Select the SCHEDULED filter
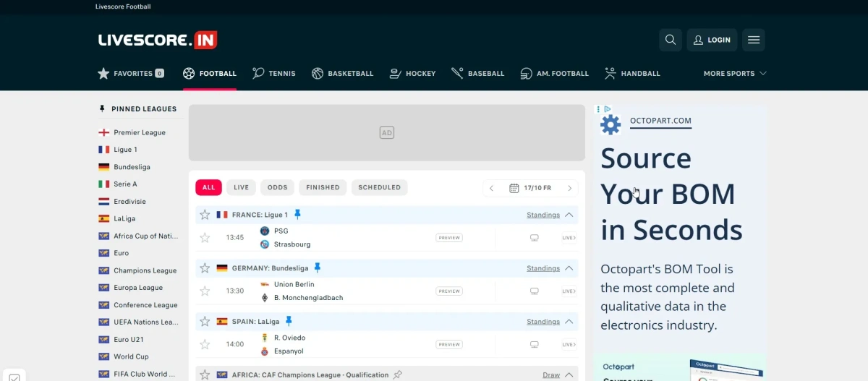The image size is (868, 381). [x=379, y=187]
